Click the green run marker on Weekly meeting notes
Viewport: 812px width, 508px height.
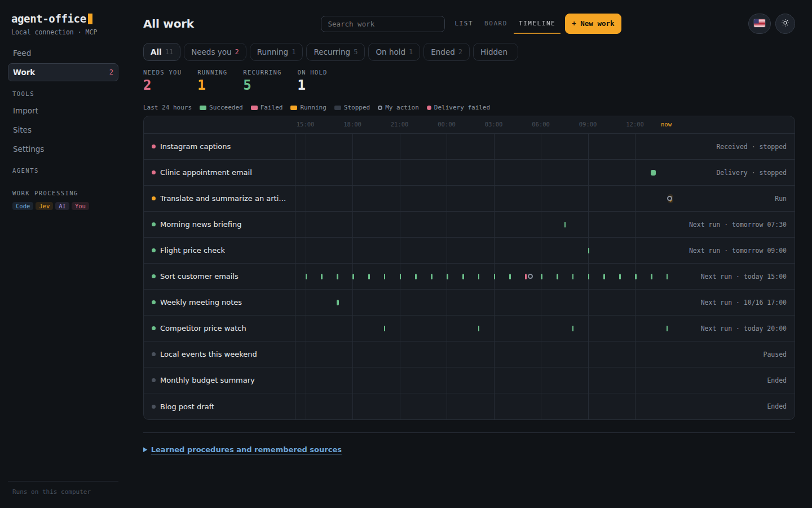click(x=338, y=303)
